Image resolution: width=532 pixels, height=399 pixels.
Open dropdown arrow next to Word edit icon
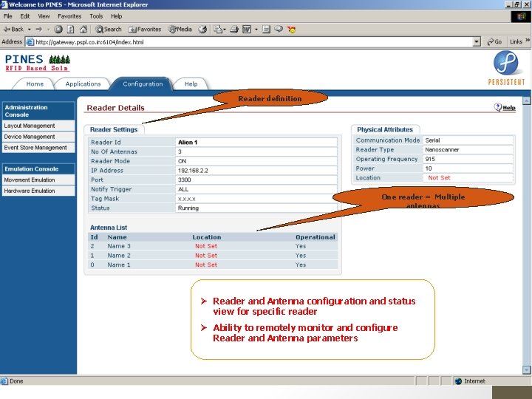pyautogui.click(x=256, y=29)
